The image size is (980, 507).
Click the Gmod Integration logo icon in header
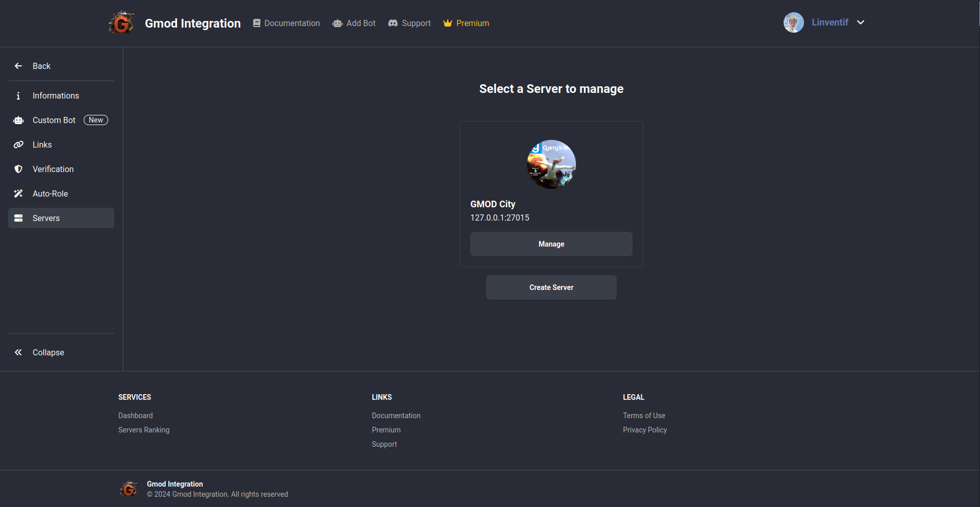pos(121,23)
